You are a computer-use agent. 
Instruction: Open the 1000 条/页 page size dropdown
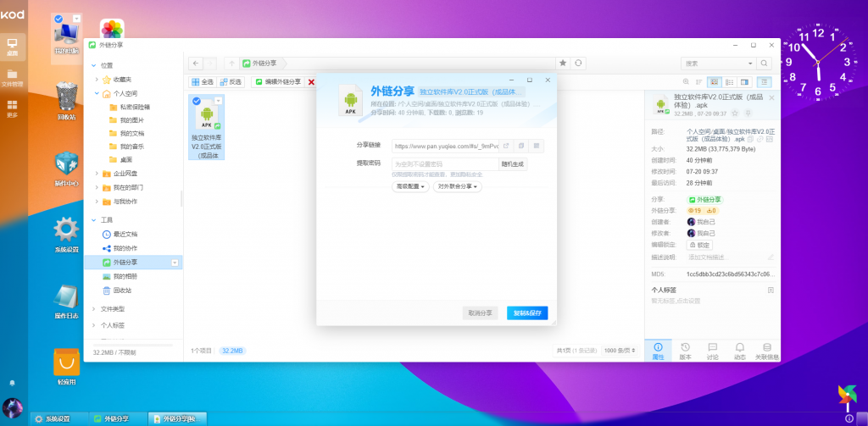pos(620,351)
